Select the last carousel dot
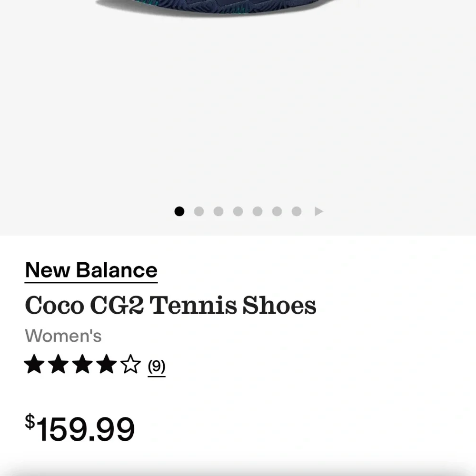 click(296, 211)
